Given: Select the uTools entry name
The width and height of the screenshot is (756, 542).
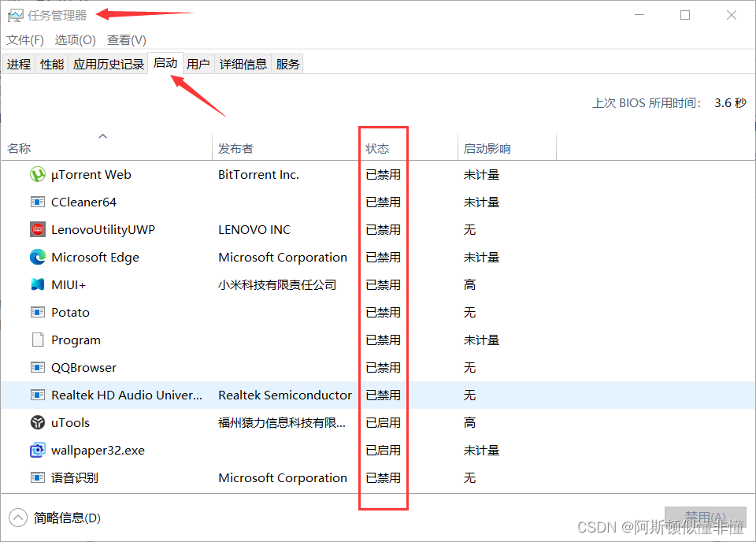Looking at the screenshot, I should (x=70, y=422).
